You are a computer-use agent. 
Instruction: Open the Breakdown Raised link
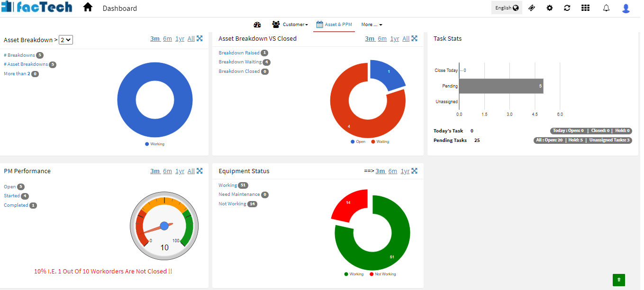[239, 53]
